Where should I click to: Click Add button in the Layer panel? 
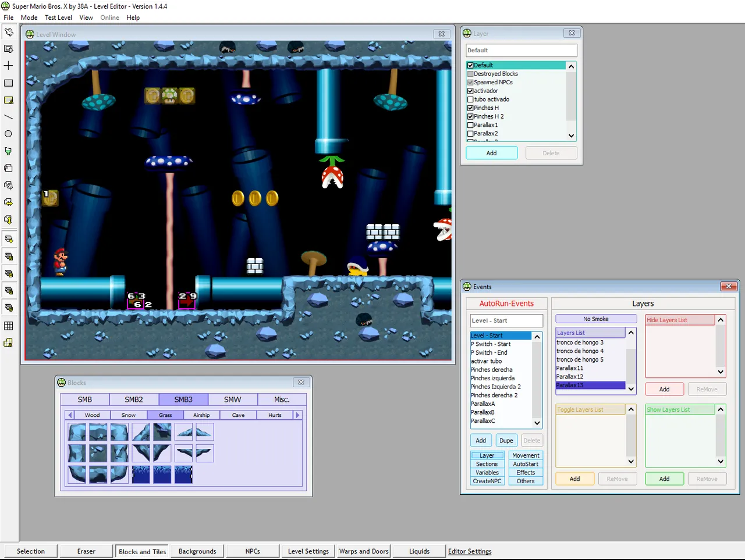491,153
